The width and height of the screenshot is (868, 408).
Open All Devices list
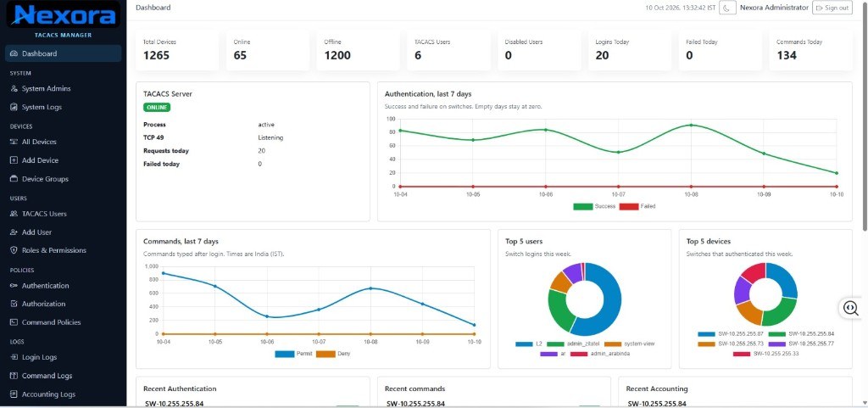click(63, 142)
